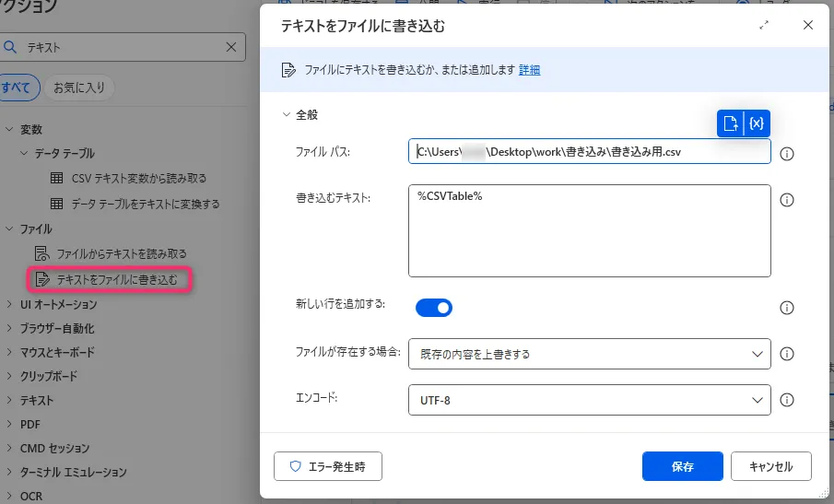The image size is (834, 504).
Task: Clear the action search box with X
Action: (x=231, y=47)
